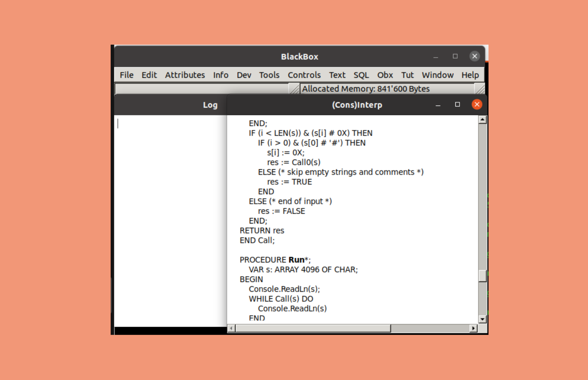This screenshot has height=380, width=588.
Task: Click the Allocated Memory status field
Action: click(x=387, y=89)
